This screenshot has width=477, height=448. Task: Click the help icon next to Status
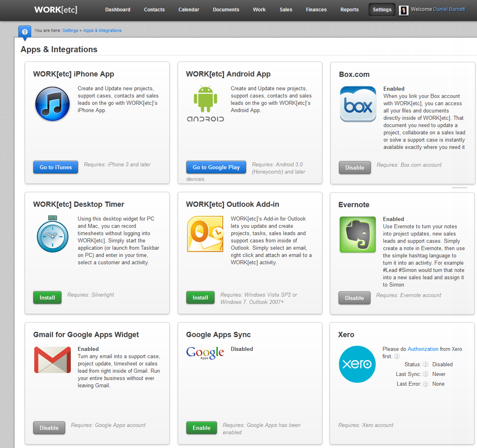click(x=426, y=365)
